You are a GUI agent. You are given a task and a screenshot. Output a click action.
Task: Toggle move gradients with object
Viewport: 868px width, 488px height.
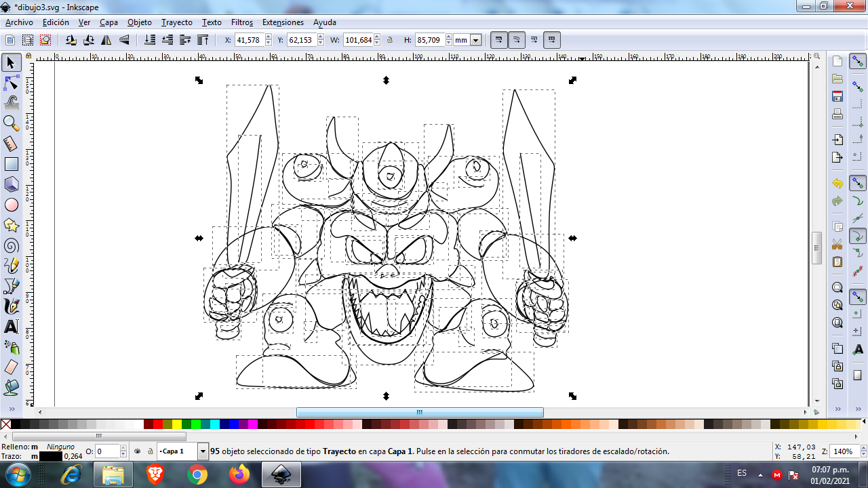click(x=534, y=40)
